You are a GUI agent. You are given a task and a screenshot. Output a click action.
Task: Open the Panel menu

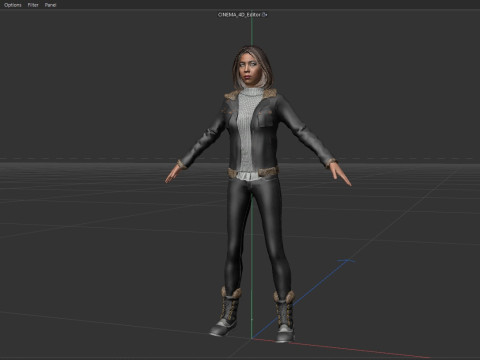point(50,5)
